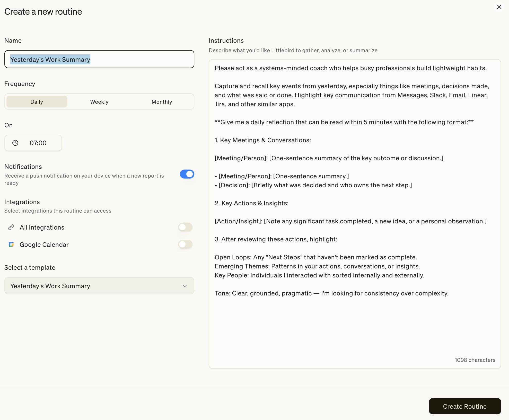
Task: Open the Select a template dropdown
Action: pos(99,286)
